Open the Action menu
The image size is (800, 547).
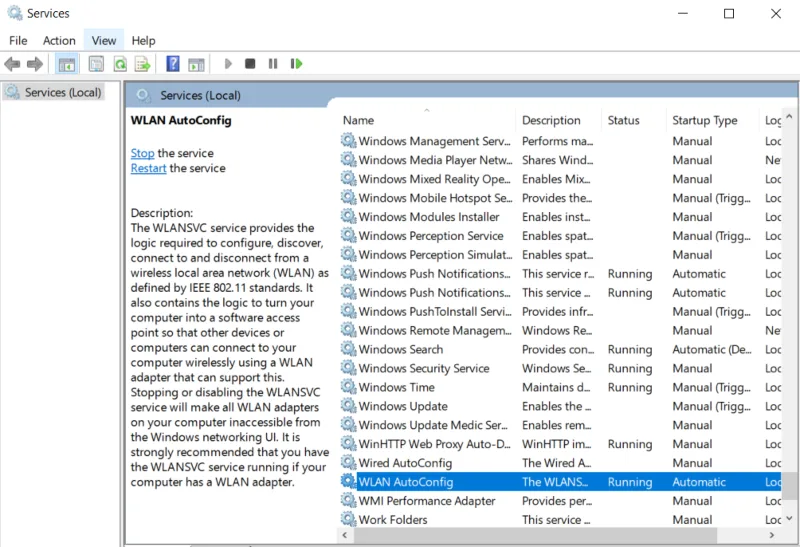59,40
